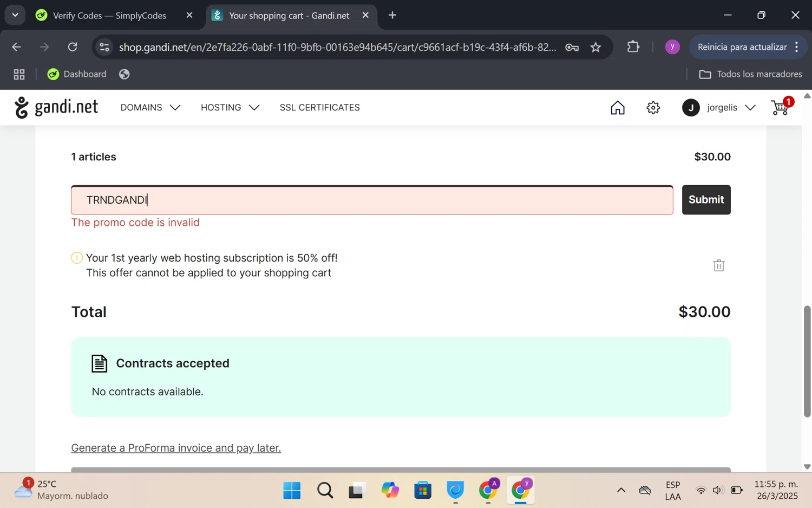Expand the HOSTING menu
The image size is (812, 508).
(230, 108)
